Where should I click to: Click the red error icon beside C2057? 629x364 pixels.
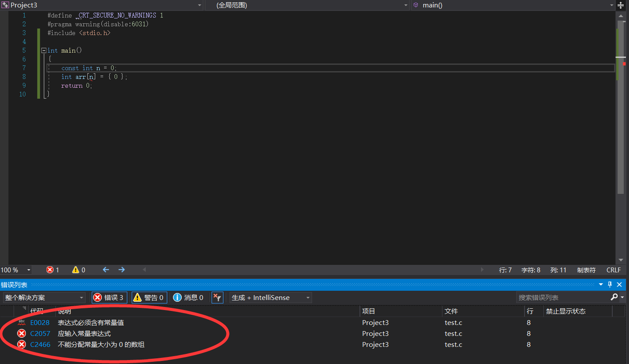[x=22, y=333]
